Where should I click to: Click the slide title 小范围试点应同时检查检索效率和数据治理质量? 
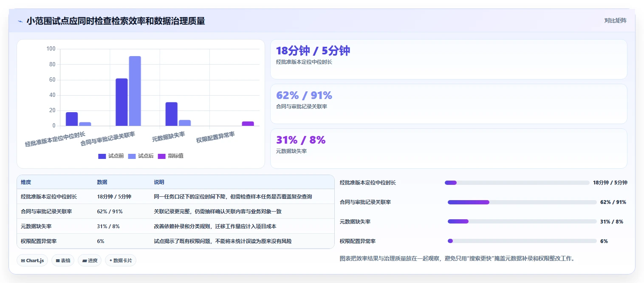[x=116, y=21]
